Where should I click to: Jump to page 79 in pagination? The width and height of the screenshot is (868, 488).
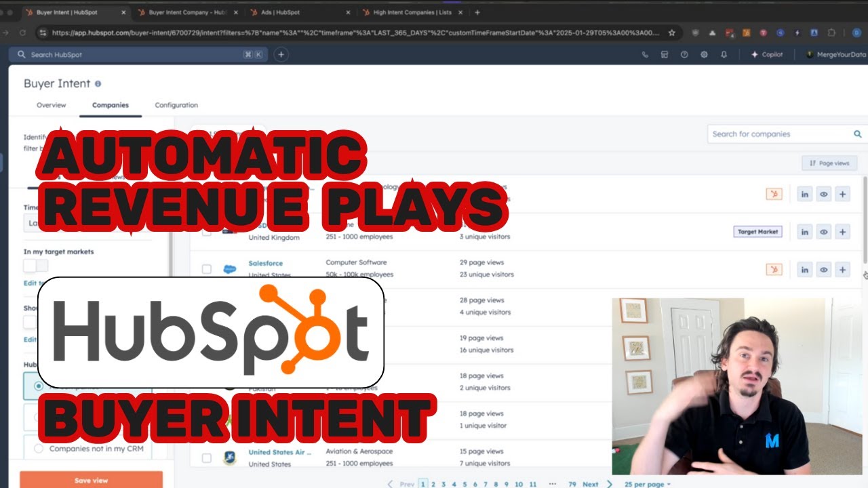pos(572,484)
